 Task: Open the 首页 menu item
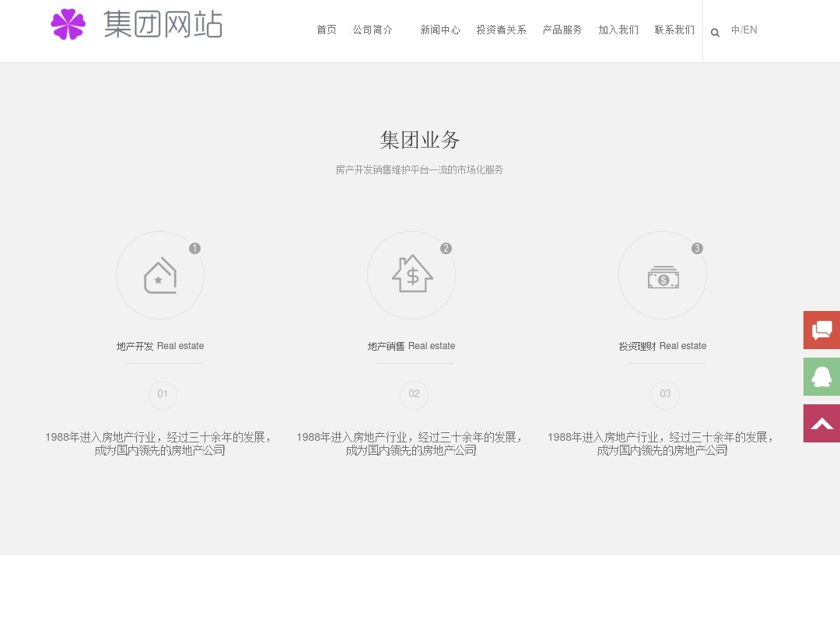pyautogui.click(x=327, y=30)
